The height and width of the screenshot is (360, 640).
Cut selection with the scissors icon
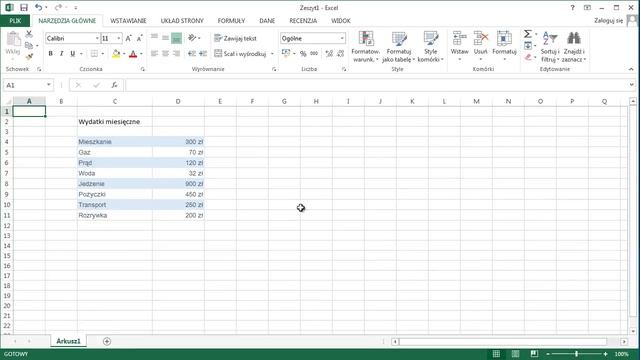click(29, 34)
